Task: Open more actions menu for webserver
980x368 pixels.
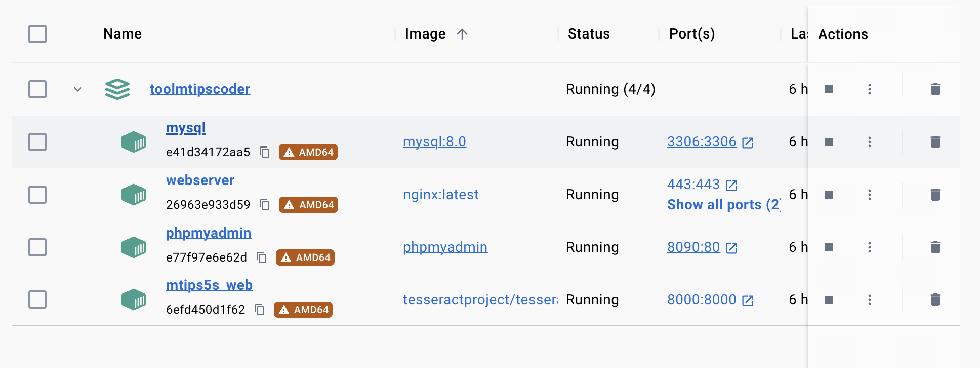Action: click(870, 195)
